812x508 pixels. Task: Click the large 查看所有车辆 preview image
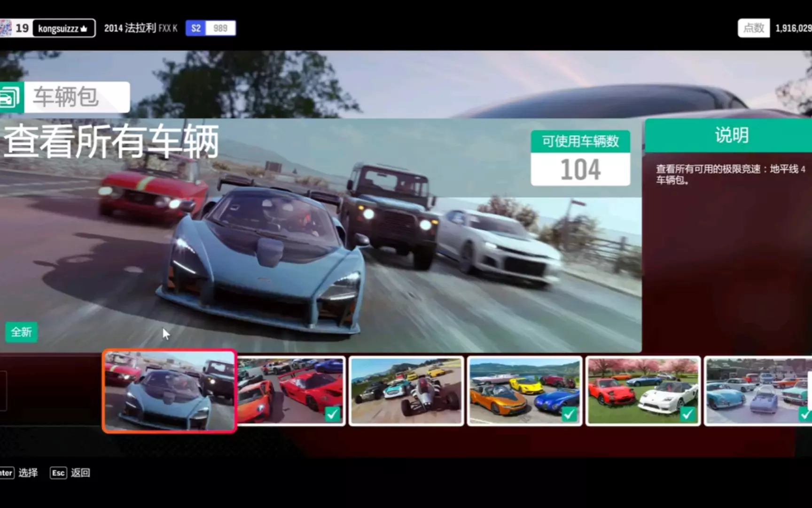[321, 235]
